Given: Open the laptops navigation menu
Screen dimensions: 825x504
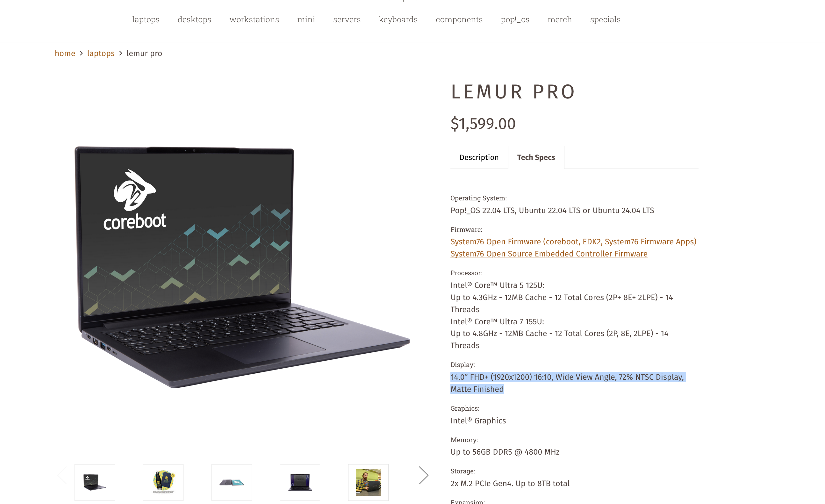Looking at the screenshot, I should (146, 19).
